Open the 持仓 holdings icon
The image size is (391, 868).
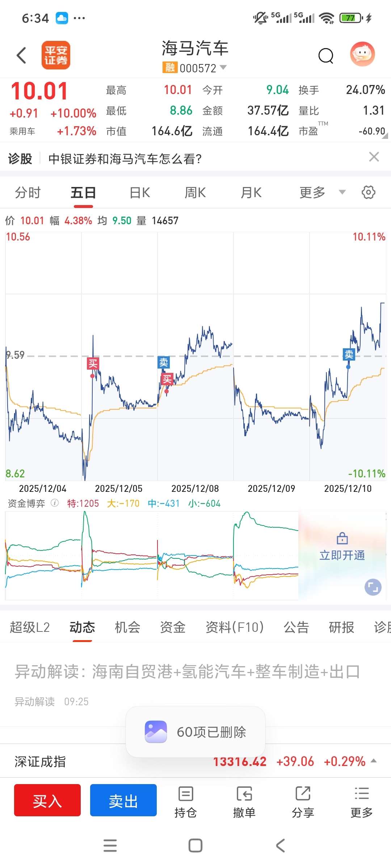coord(186,801)
